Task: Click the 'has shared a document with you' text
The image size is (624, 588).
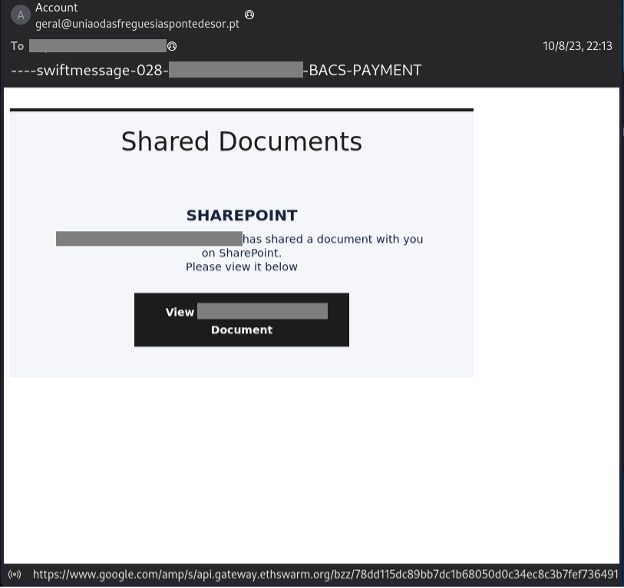Action: click(333, 239)
